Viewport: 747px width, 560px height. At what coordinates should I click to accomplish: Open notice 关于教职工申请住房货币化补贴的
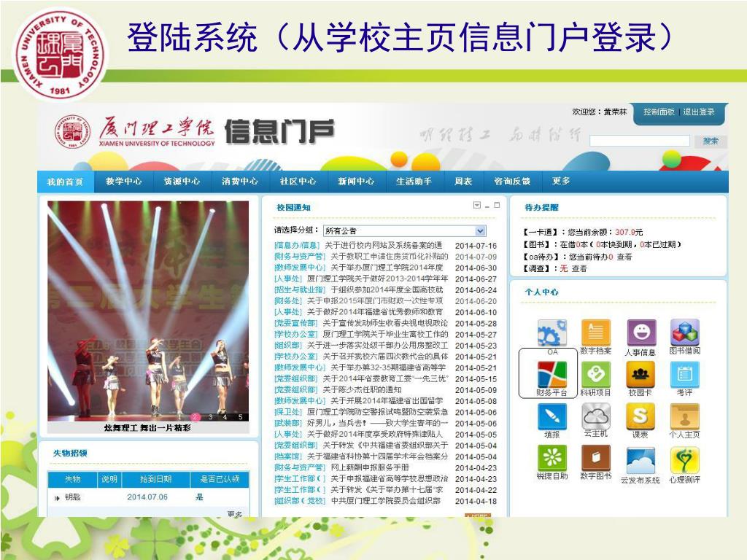coord(390,256)
